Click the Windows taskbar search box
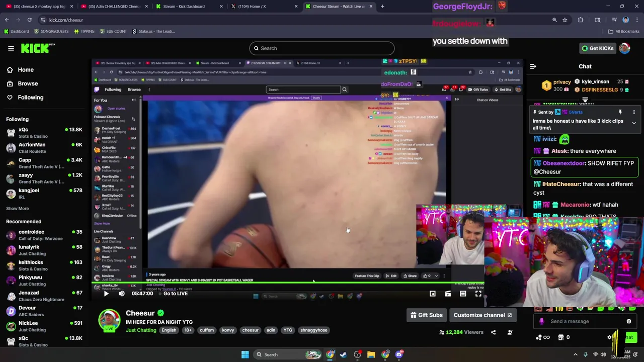Viewport: 644px width, 362px height. pos(288,355)
